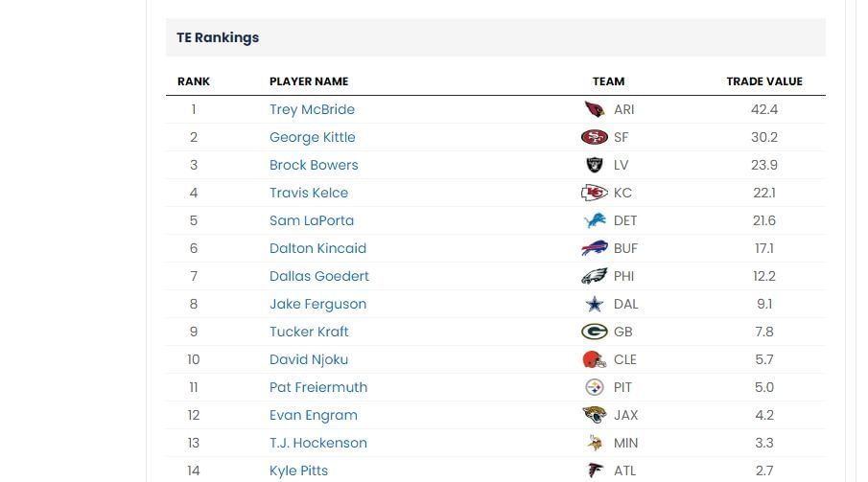This screenshot has width=868, height=482.
Task: Open Trey McBride player link
Action: [x=313, y=109]
